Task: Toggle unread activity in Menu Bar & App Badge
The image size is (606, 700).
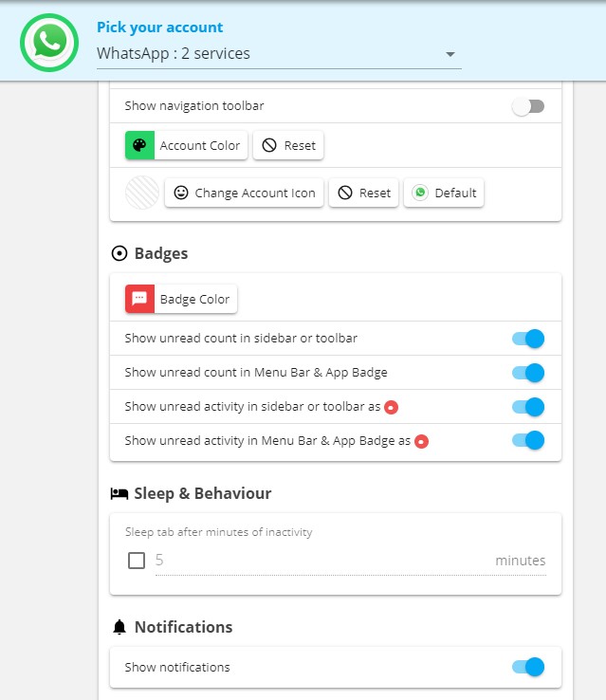Action: [528, 441]
